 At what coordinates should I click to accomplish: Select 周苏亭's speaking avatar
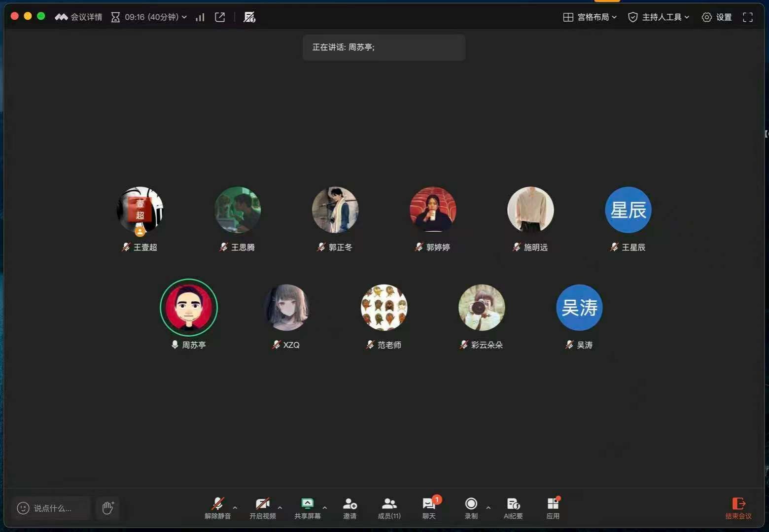(x=189, y=308)
